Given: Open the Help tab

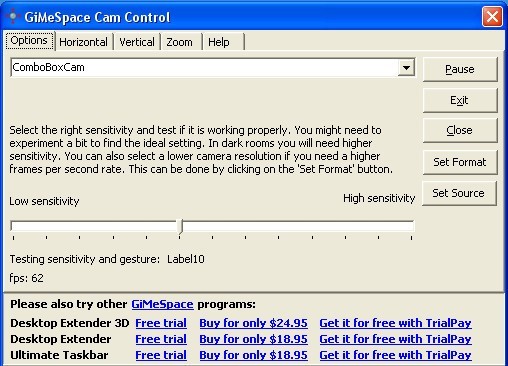Looking at the screenshot, I should point(219,42).
